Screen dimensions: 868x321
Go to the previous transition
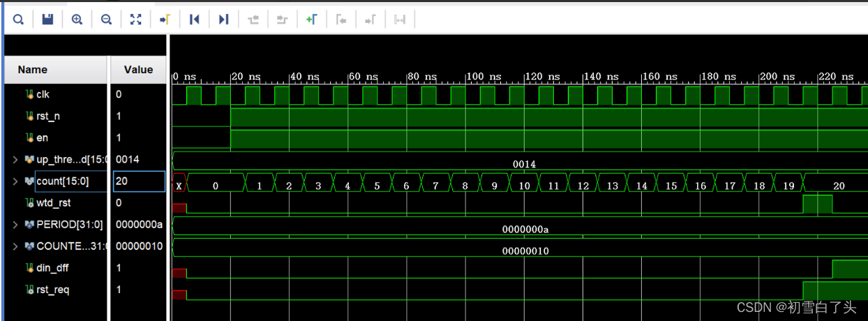(253, 20)
